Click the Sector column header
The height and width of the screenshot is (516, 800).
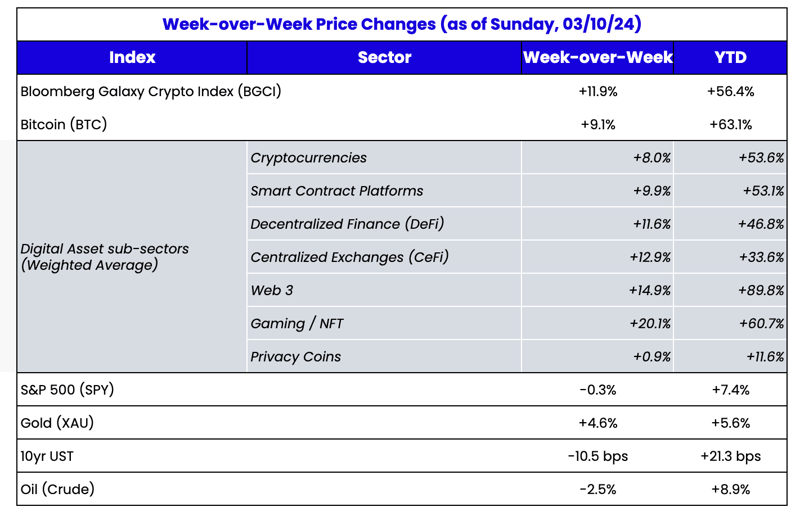[384, 57]
